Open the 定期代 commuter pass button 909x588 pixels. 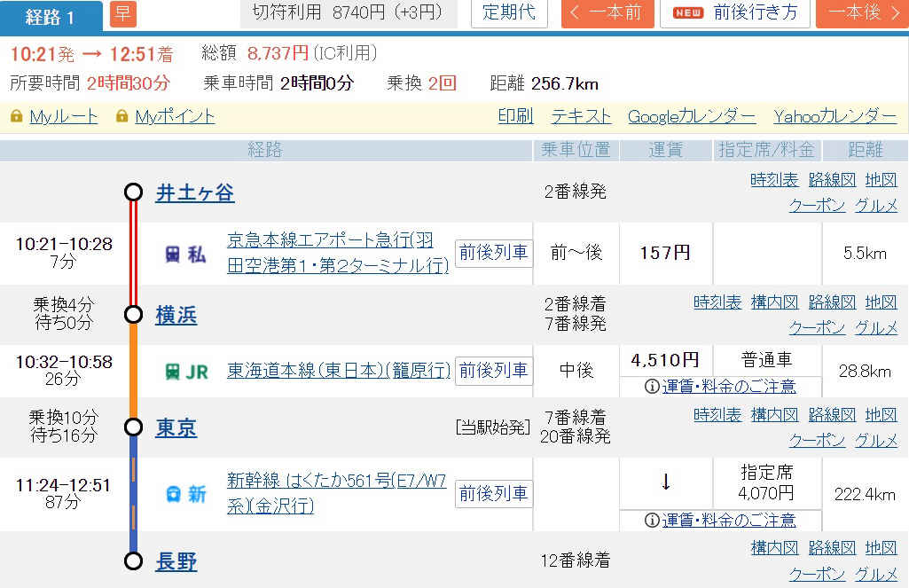509,13
